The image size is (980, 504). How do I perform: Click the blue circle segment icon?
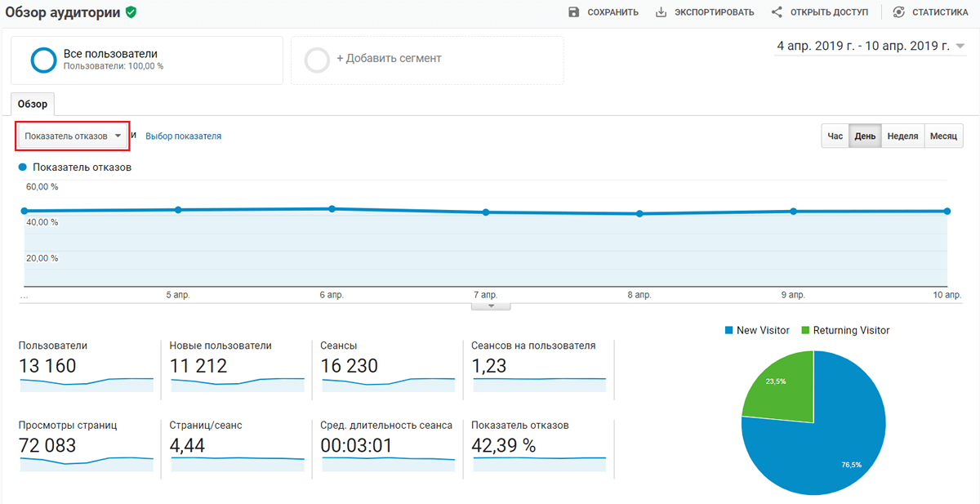point(43,60)
